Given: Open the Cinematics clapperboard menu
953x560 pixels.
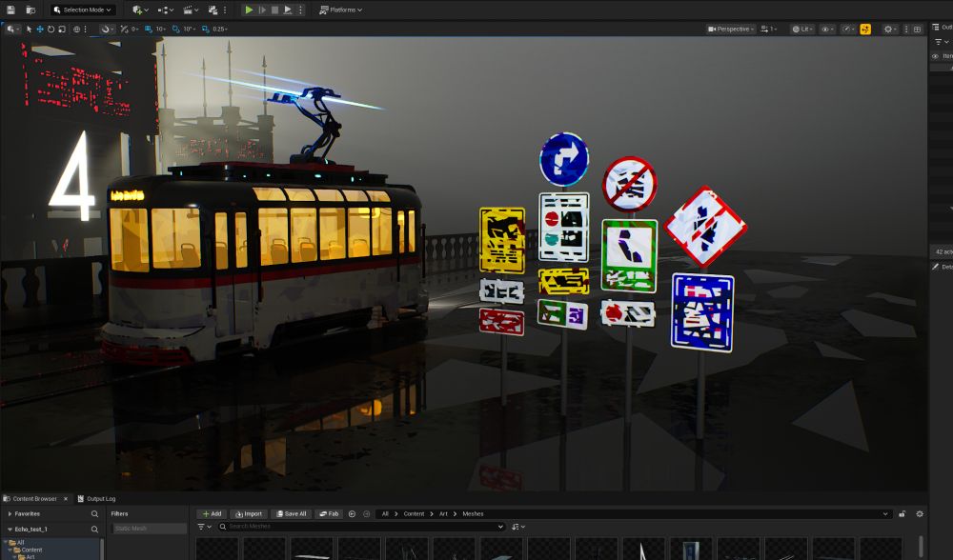Looking at the screenshot, I should click(x=191, y=10).
